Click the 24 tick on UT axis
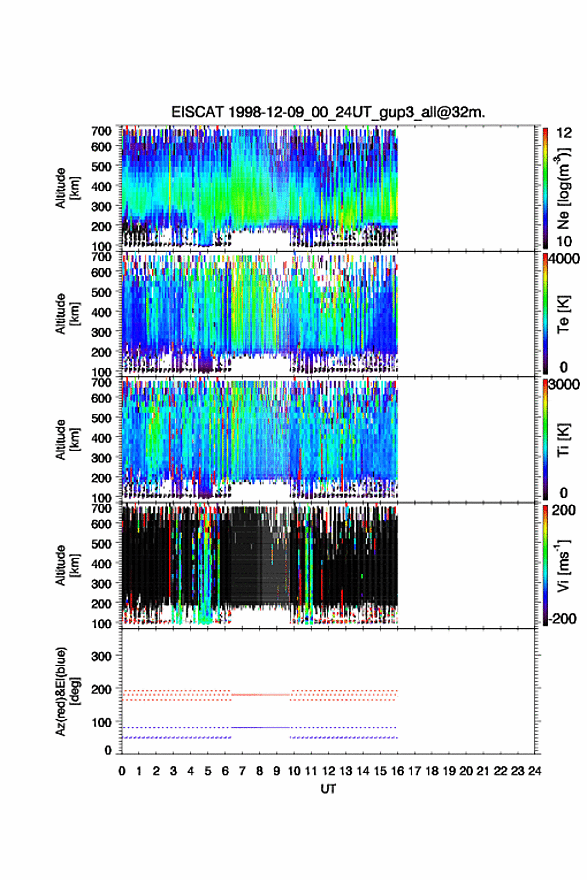Viewport: 587px width, 880px height. coord(534,771)
